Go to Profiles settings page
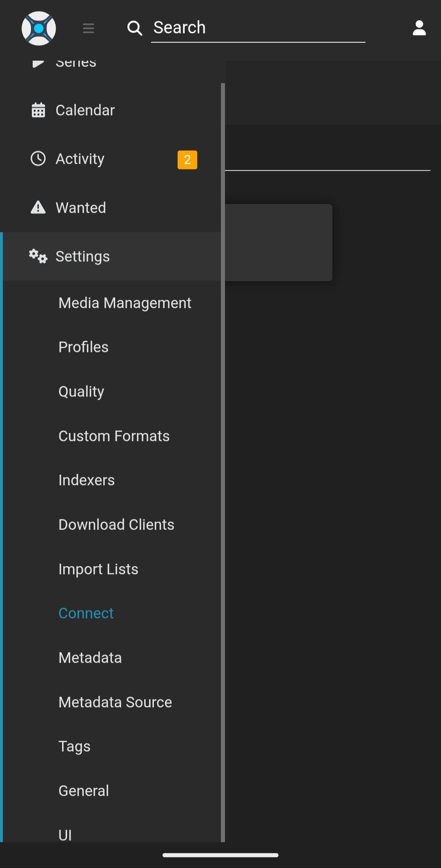Image resolution: width=441 pixels, height=868 pixels. (83, 347)
